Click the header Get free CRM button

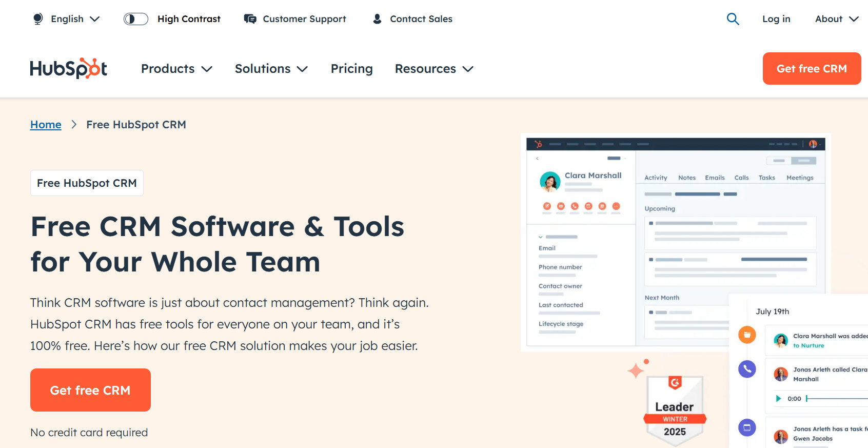[812, 68]
